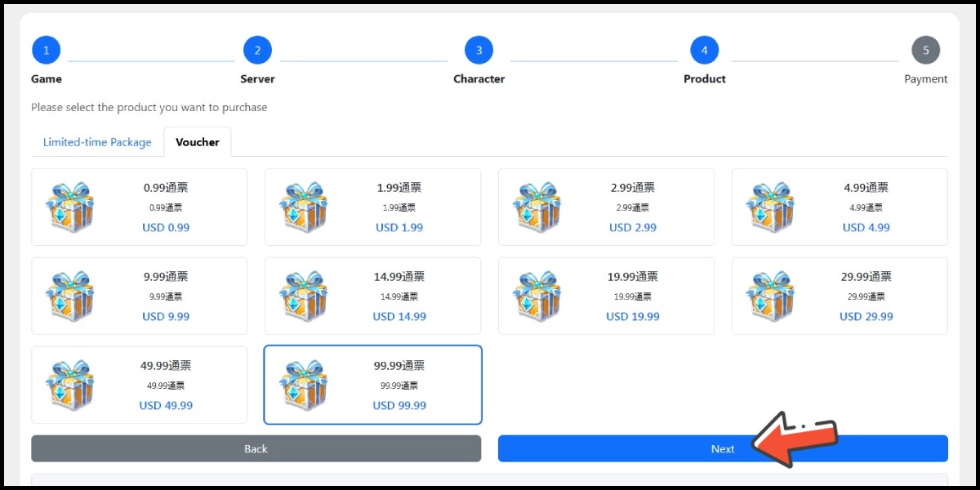The width and height of the screenshot is (980, 490).
Task: Go back with the Back button
Action: 256,448
